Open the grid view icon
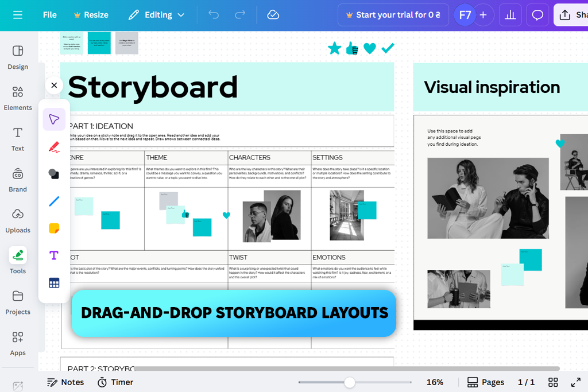588x392 pixels. pyautogui.click(x=553, y=382)
